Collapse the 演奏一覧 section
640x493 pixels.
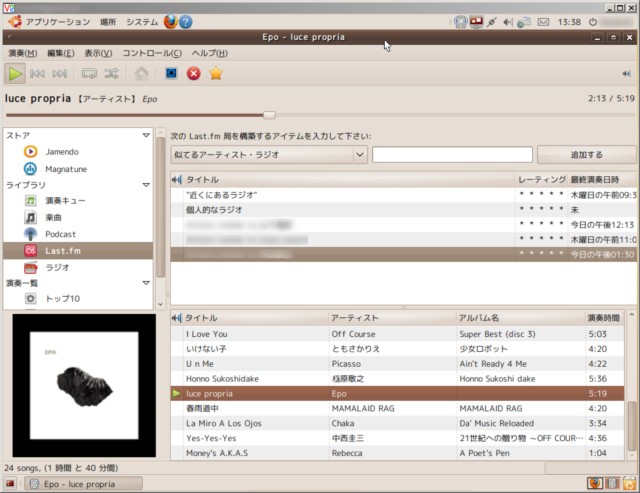click(x=146, y=283)
